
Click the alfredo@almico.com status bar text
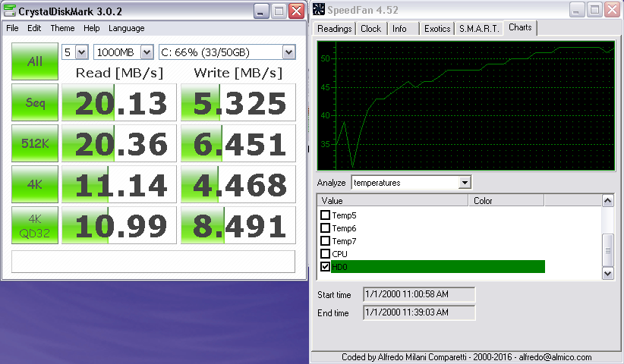[555, 357]
